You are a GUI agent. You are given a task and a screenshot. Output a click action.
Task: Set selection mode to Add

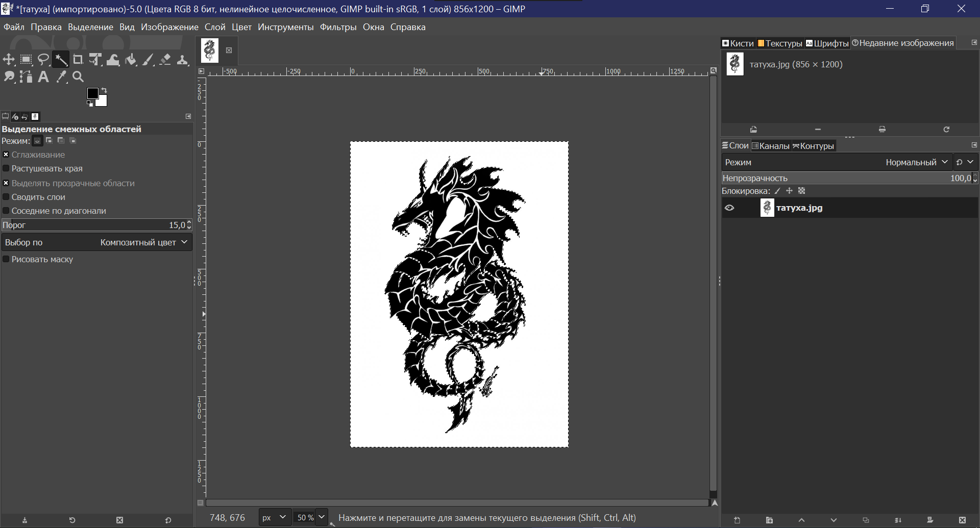49,141
